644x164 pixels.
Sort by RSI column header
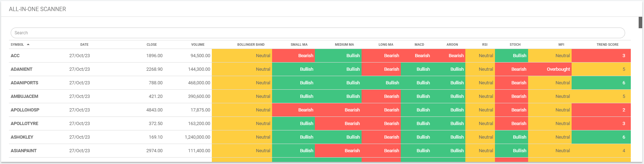click(485, 45)
